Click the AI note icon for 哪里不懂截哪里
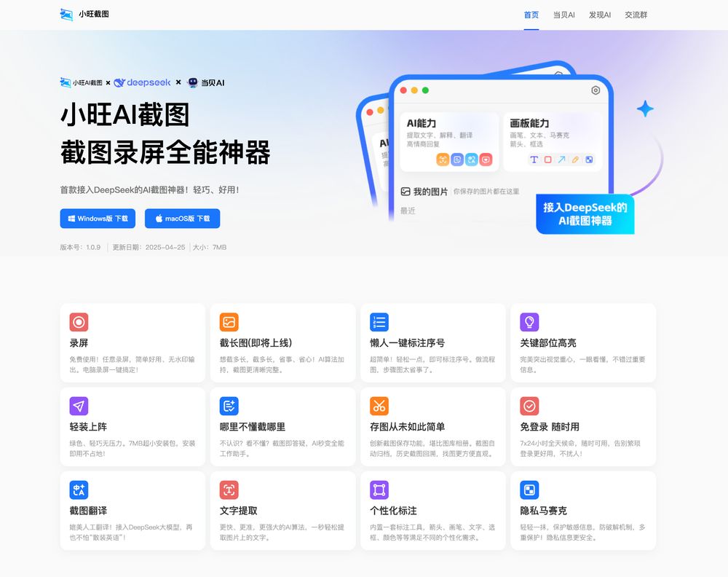 (229, 406)
